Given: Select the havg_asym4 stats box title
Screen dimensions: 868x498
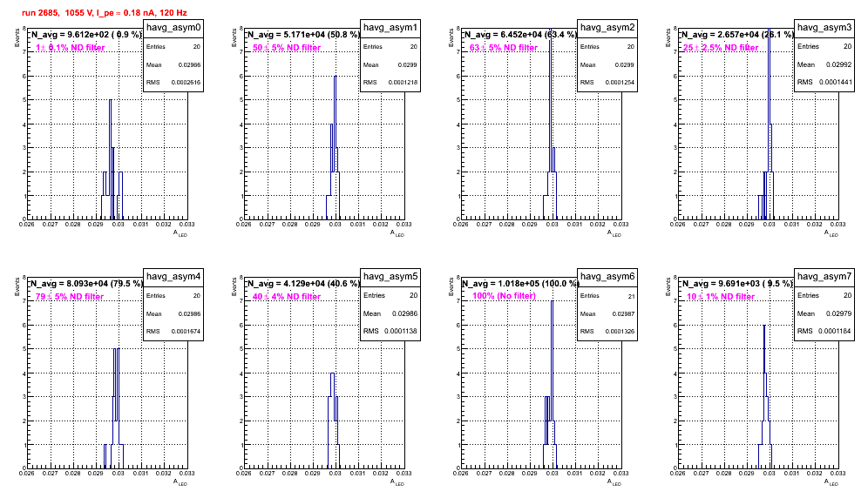Looking at the screenshot, I should click(x=173, y=276).
